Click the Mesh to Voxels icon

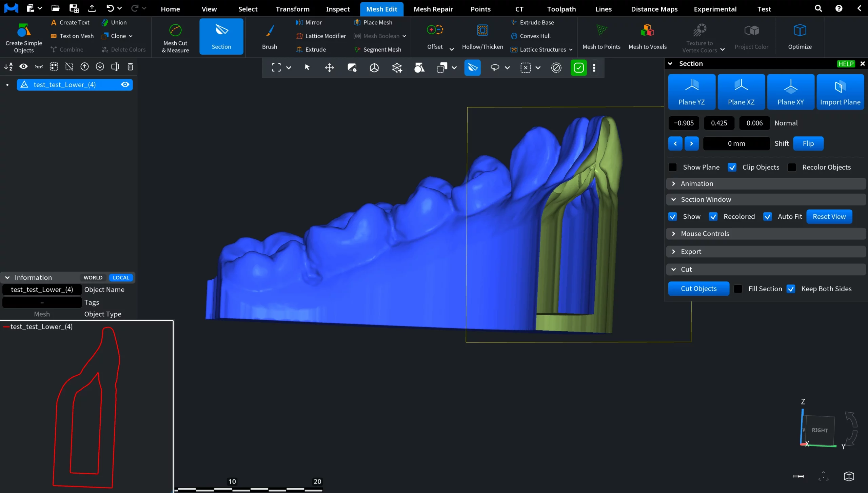(647, 31)
